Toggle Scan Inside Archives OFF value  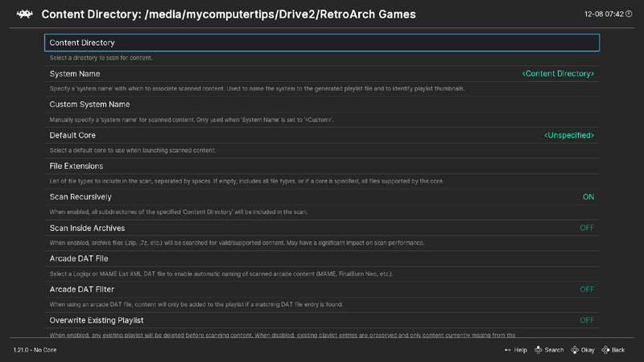point(587,228)
